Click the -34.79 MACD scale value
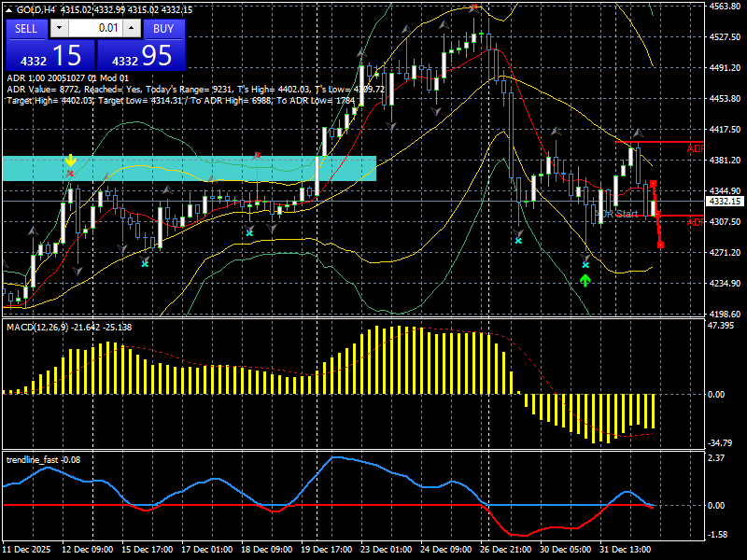This screenshot has height=560, width=747. 720,442
